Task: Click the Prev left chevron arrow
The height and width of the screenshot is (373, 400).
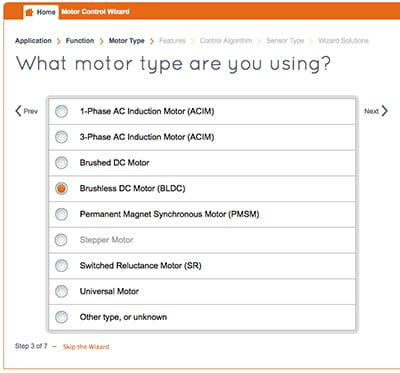Action: (x=18, y=111)
